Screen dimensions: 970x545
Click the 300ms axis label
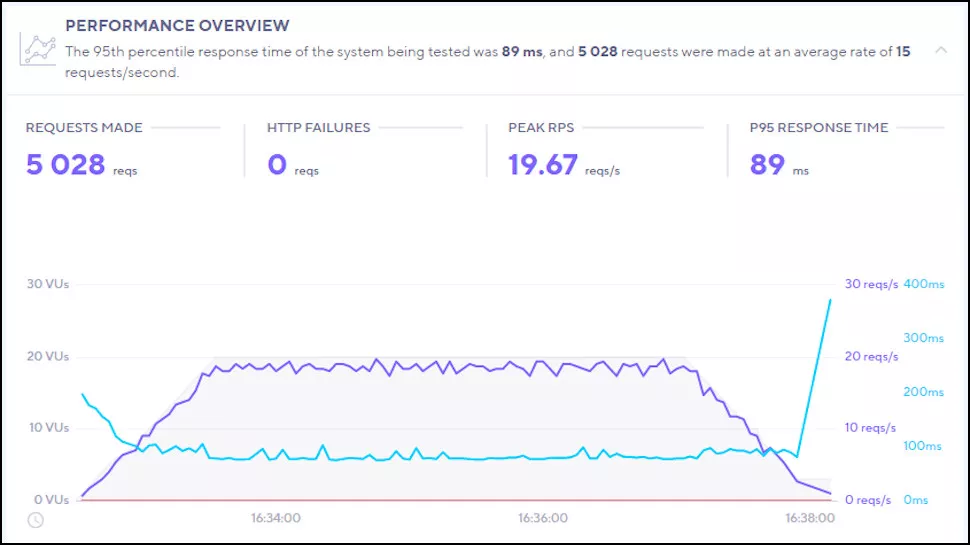[x=924, y=338]
